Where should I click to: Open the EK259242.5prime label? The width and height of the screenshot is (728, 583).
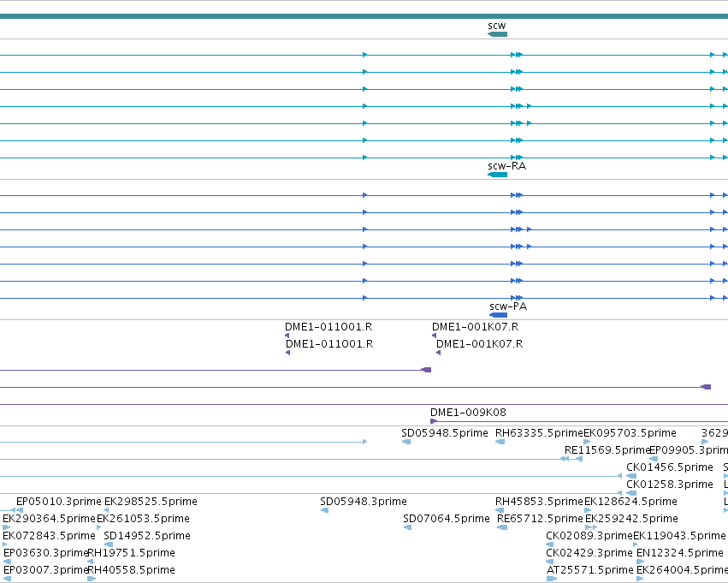631,519
